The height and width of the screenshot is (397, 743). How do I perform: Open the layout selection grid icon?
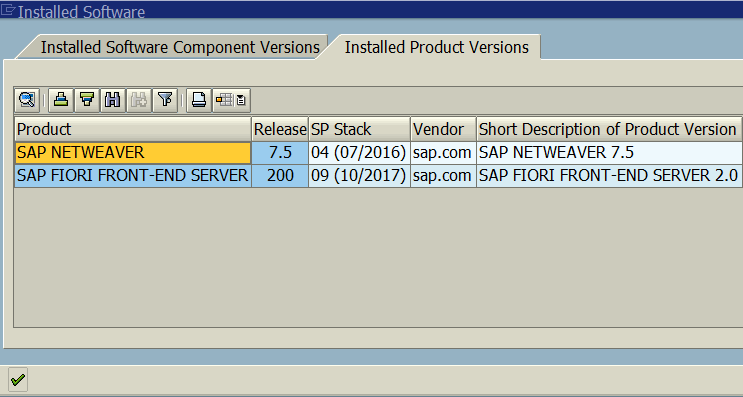pos(231,100)
